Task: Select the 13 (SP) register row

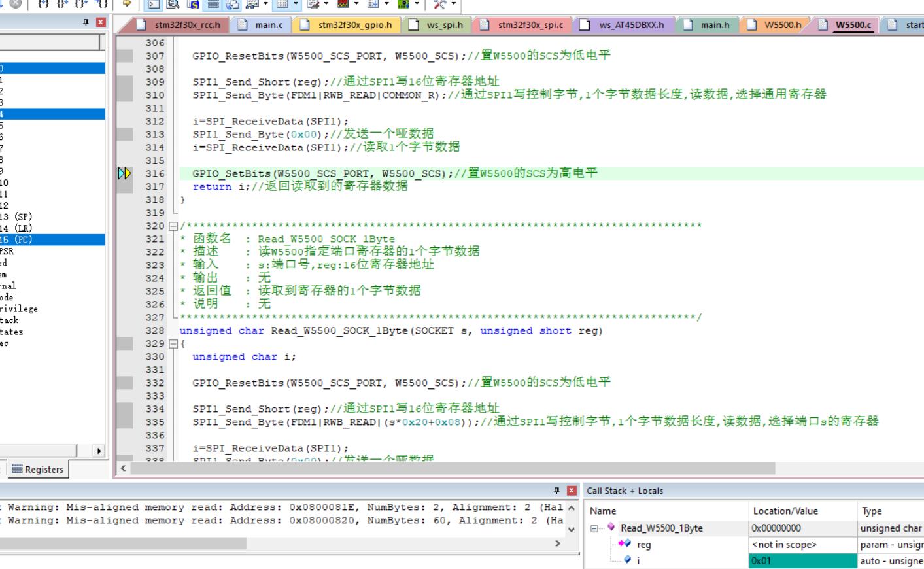Action: pos(52,216)
